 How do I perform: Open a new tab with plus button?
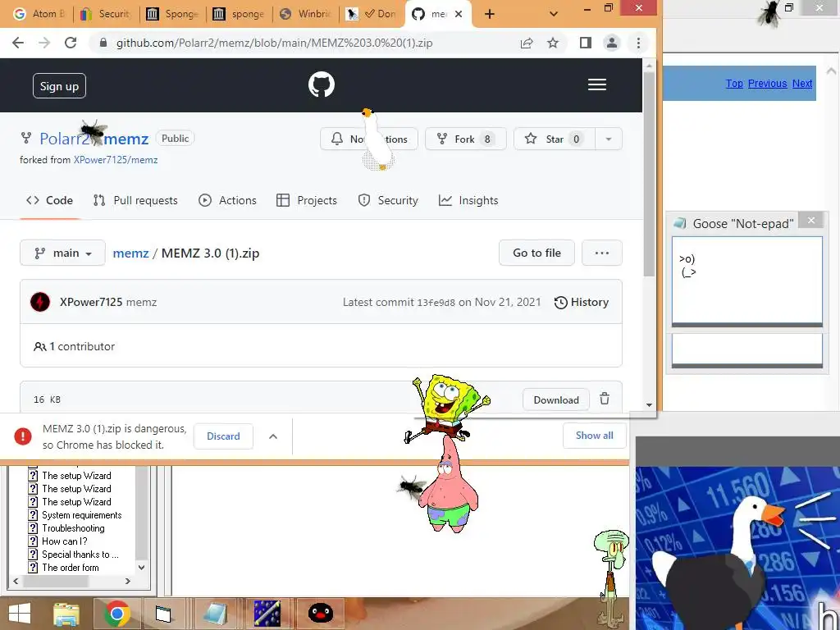pyautogui.click(x=489, y=15)
